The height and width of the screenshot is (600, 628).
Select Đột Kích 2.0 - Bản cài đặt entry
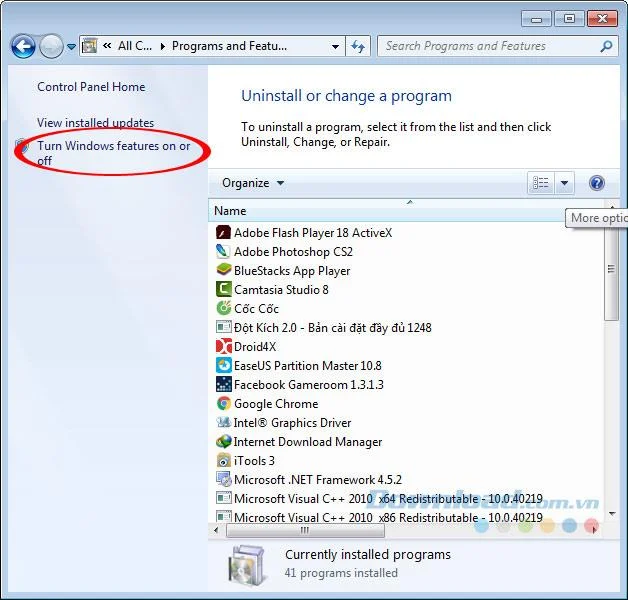coord(332,328)
